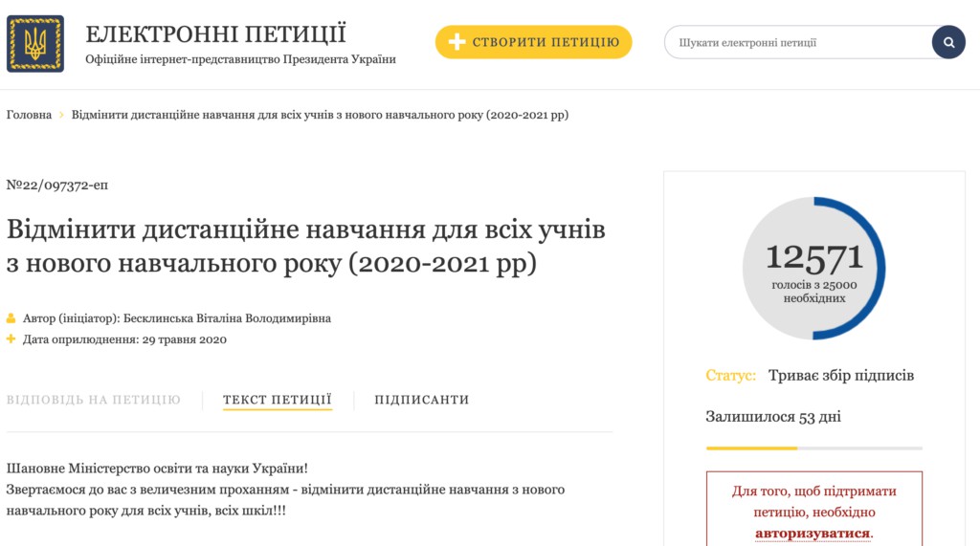Open the ПІДПИСАНТИ tab

click(422, 400)
